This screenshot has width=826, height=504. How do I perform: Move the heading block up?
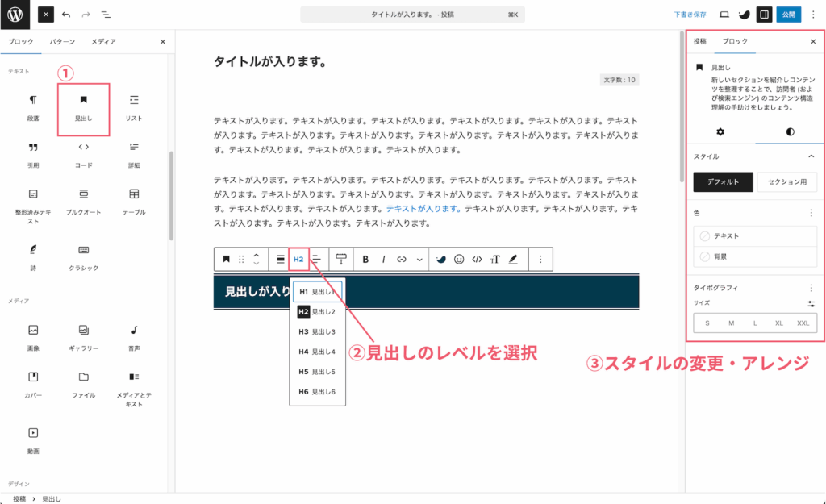click(x=256, y=255)
